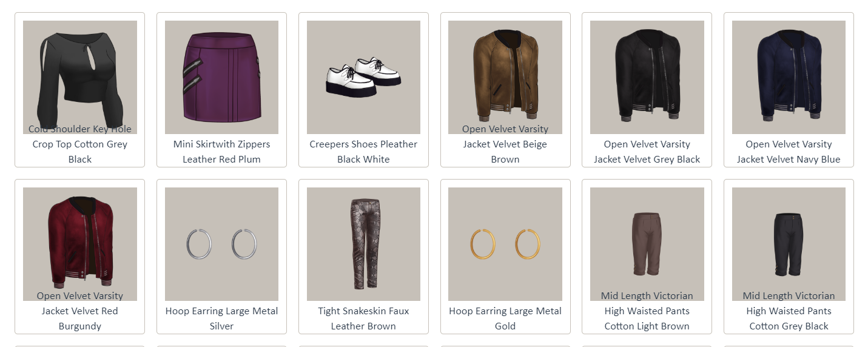Choose the black and white Creepers Shoes image
The height and width of the screenshot is (347, 868).
[x=363, y=77]
